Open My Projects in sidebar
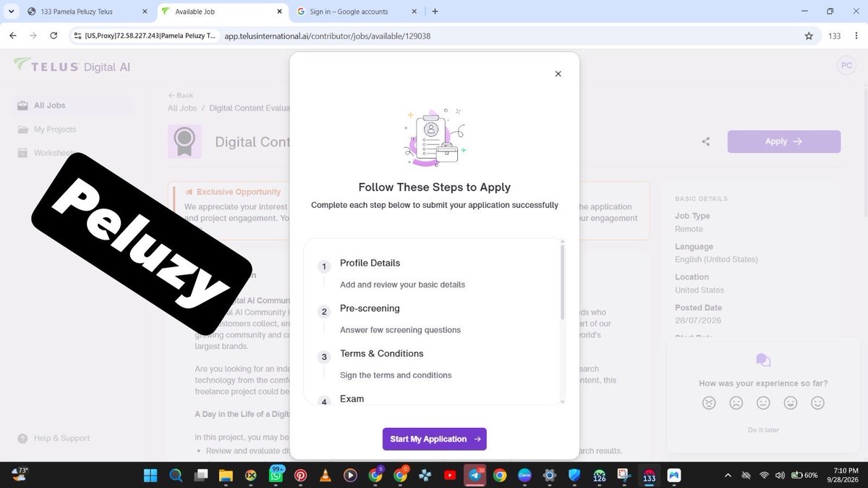868x488 pixels. pos(55,130)
